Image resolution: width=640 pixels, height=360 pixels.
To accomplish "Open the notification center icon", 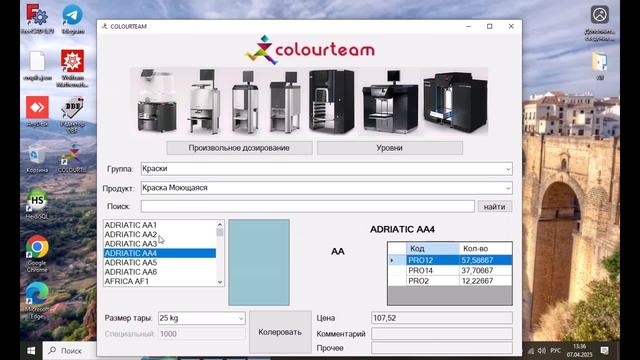I will 604,351.
